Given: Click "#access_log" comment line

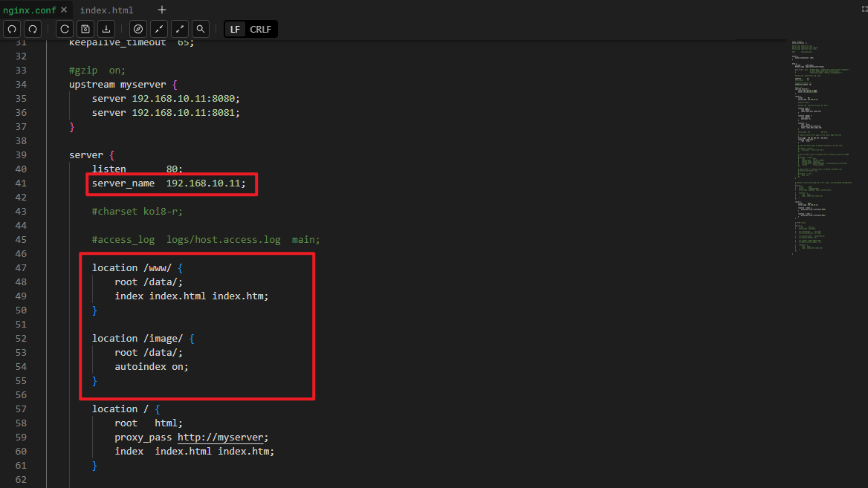Looking at the screenshot, I should [205, 240].
